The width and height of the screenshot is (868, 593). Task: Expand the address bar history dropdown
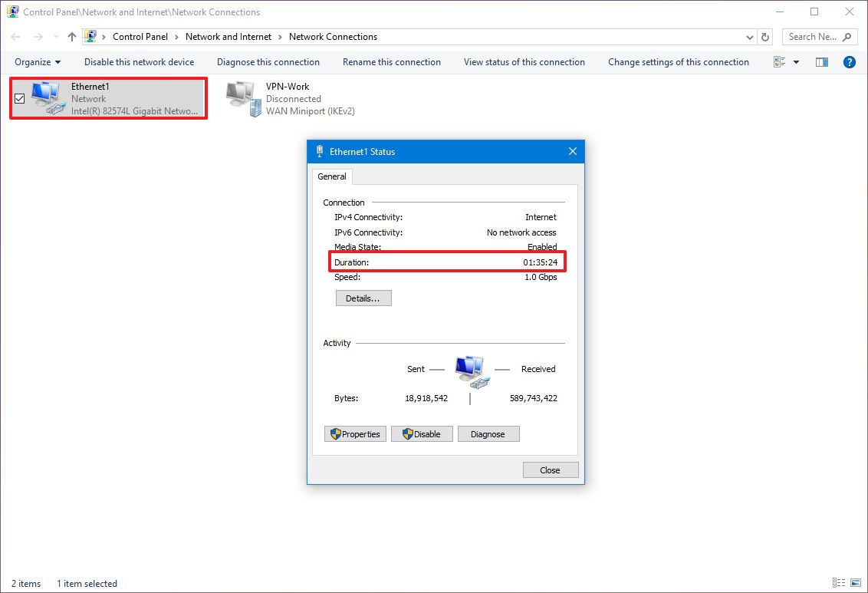pyautogui.click(x=749, y=36)
